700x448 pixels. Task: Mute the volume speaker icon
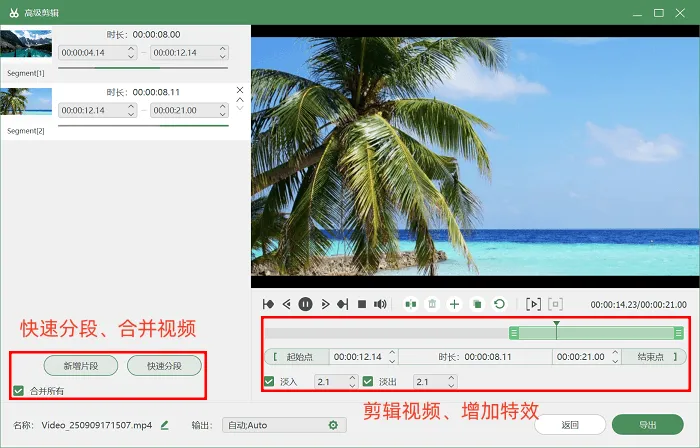[x=380, y=304]
